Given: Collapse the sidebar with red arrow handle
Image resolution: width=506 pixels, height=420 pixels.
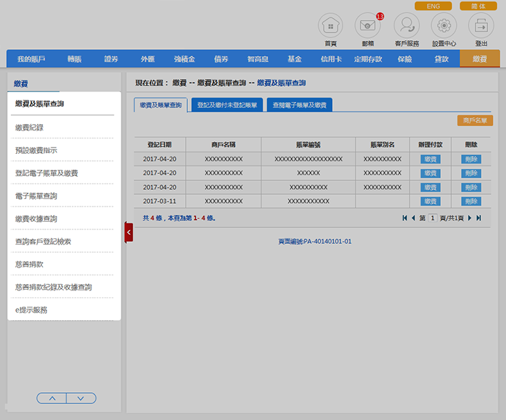Looking at the screenshot, I should 128,232.
